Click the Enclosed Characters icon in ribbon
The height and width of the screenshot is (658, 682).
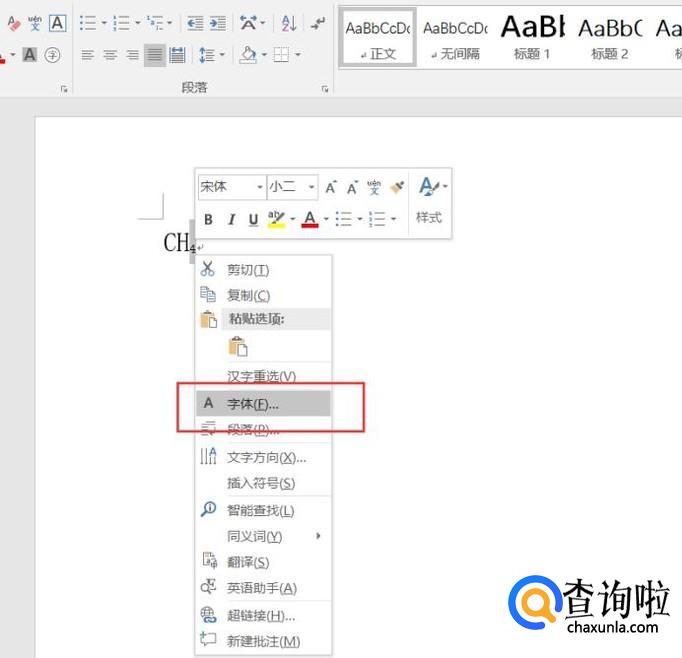coord(53,55)
